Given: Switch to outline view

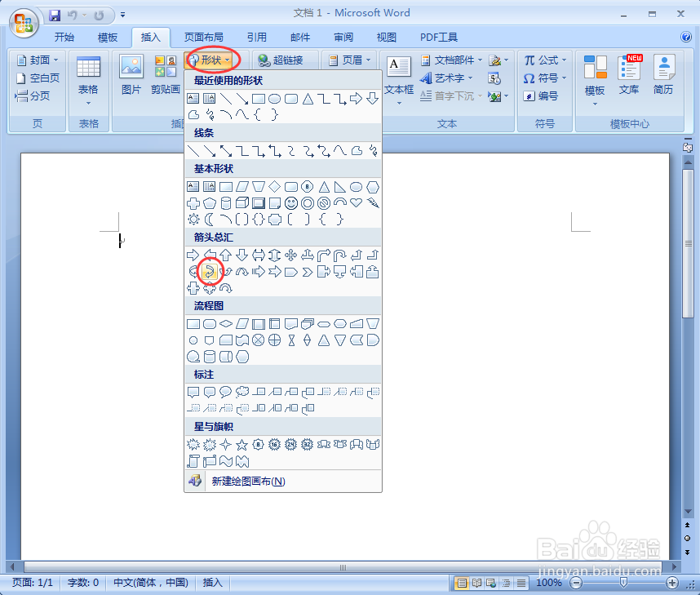Looking at the screenshot, I should pyautogui.click(x=507, y=583).
